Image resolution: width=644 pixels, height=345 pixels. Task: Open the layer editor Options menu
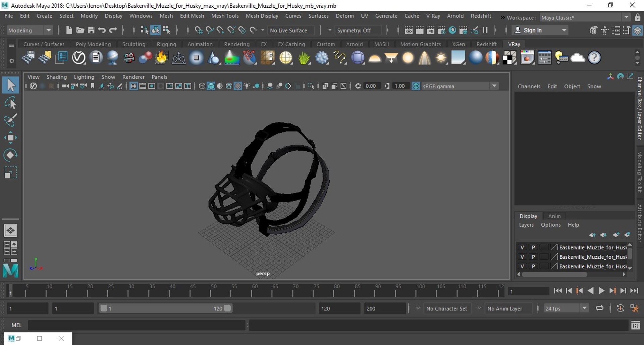[550, 225]
